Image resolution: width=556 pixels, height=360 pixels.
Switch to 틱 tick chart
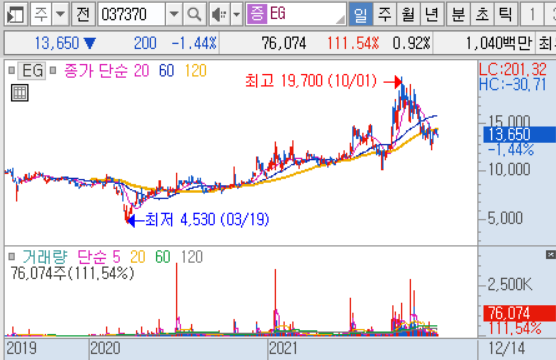(505, 15)
